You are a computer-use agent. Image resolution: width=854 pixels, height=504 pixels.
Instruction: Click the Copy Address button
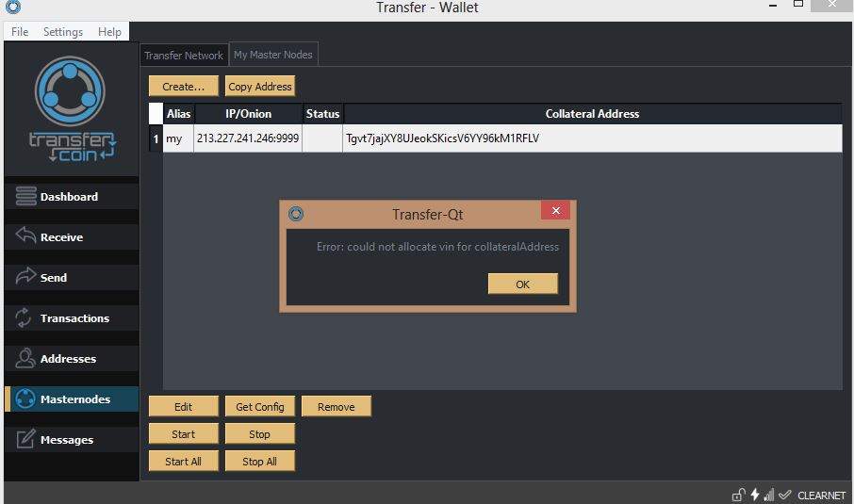pyautogui.click(x=260, y=87)
